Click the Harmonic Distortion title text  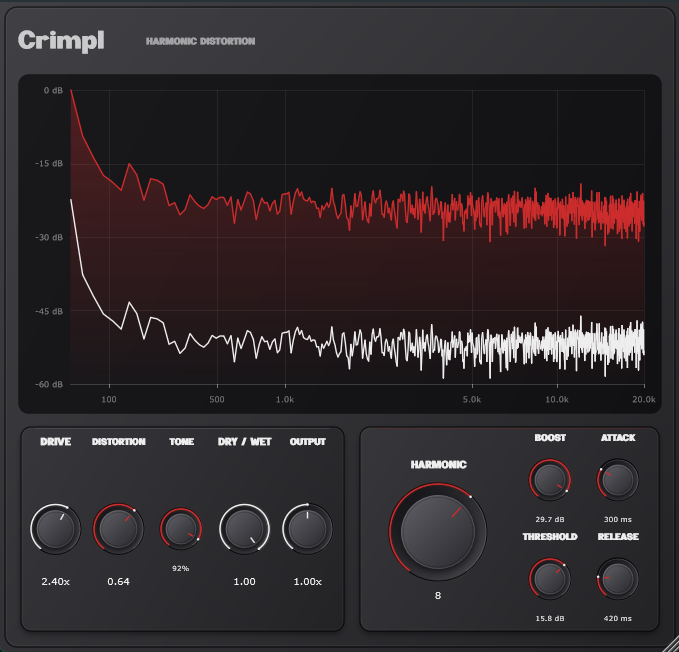(x=200, y=41)
